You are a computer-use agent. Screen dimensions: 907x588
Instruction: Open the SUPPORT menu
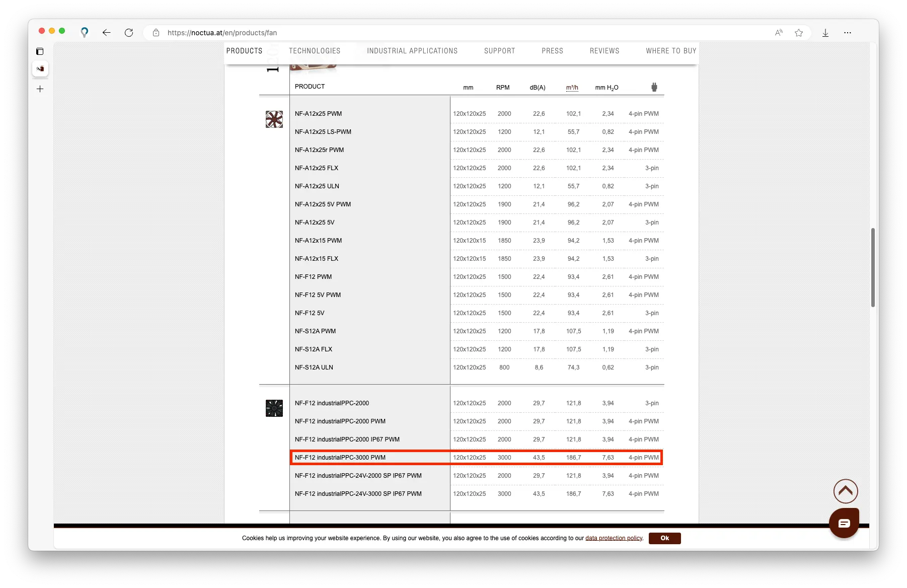500,51
